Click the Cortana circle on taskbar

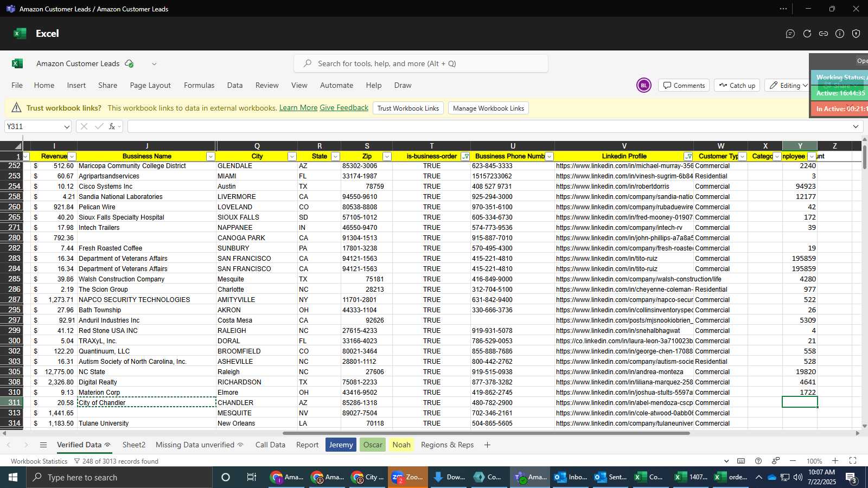[x=226, y=477]
